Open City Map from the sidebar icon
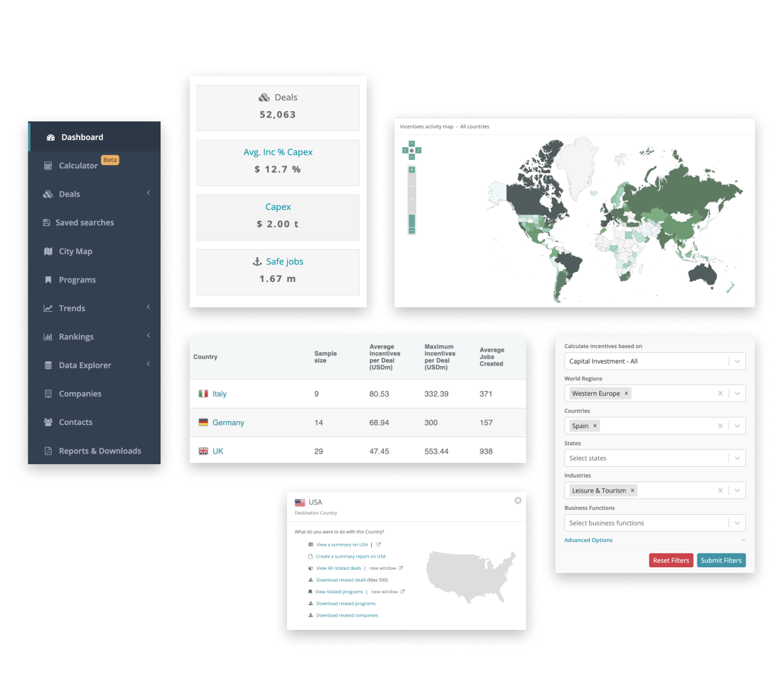 (49, 251)
